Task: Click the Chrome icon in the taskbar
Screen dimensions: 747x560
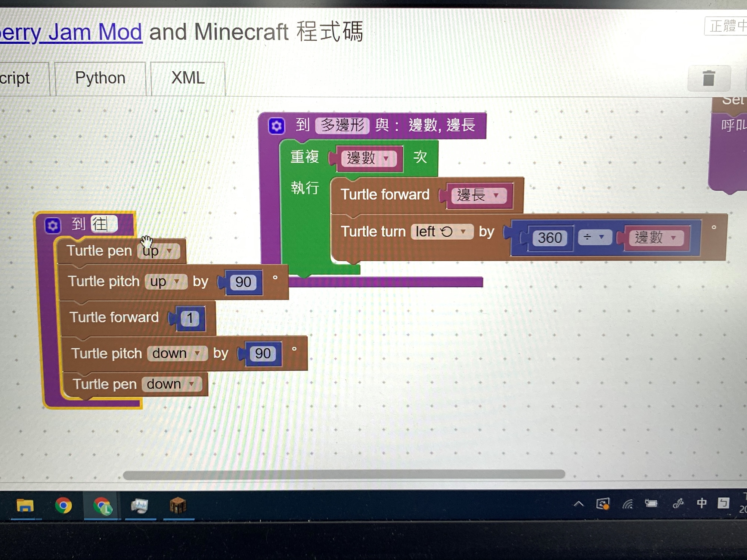Action: [63, 506]
